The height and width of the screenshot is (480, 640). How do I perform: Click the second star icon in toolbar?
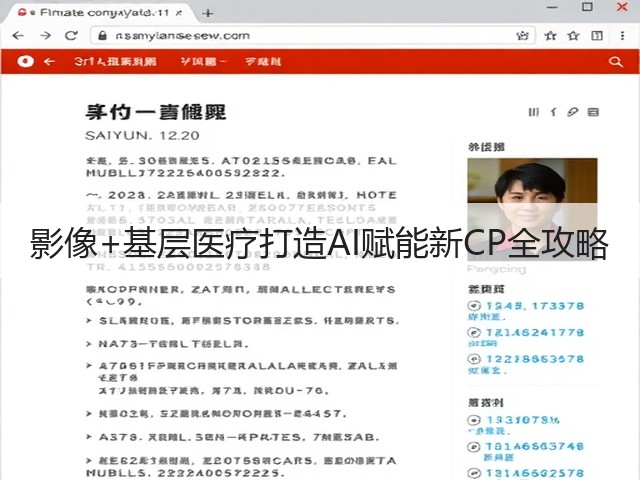(x=573, y=36)
